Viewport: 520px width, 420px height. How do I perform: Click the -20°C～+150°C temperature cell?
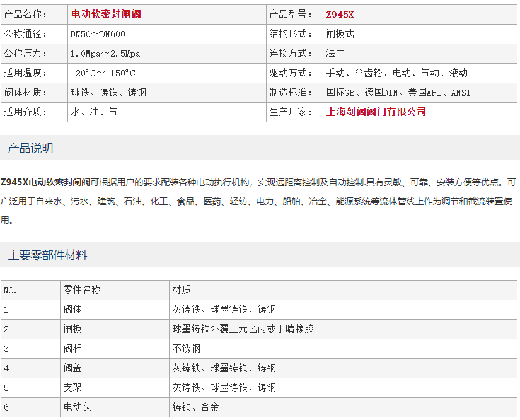click(x=103, y=73)
